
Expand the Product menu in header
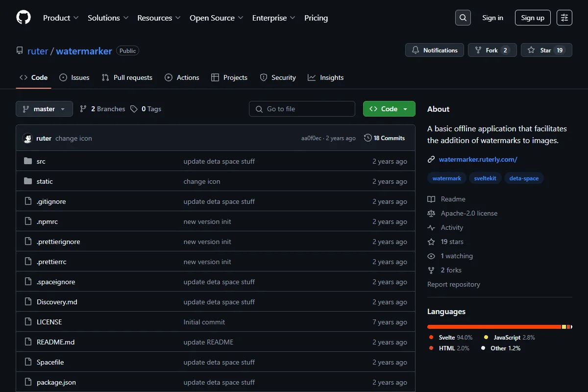tap(61, 18)
